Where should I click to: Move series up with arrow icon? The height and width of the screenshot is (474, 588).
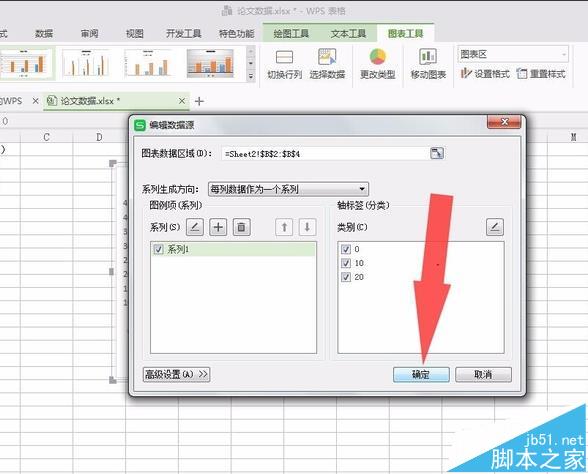[x=284, y=227]
